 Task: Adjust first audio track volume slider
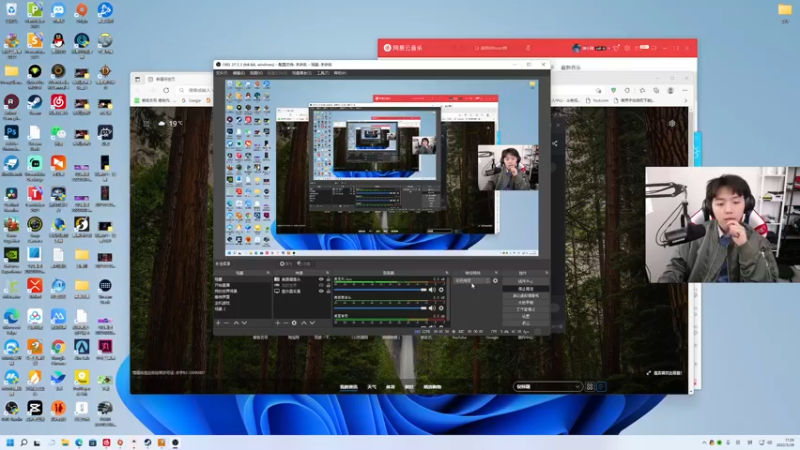click(x=380, y=290)
